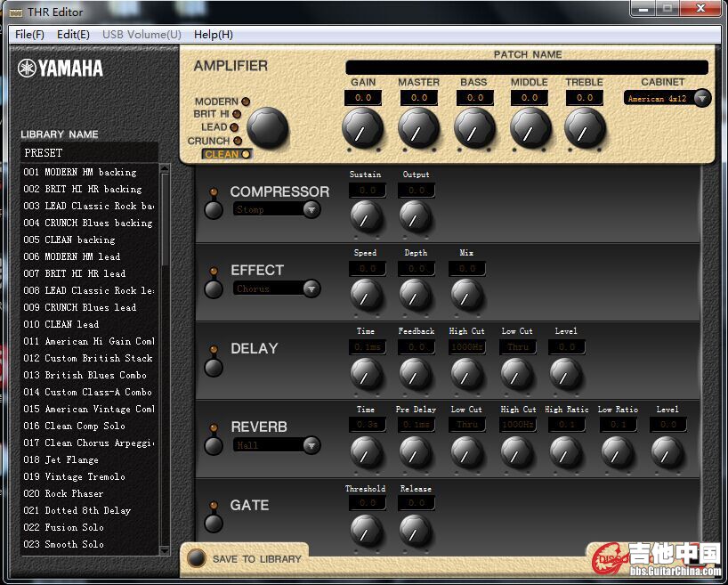The image size is (728, 585).
Task: Click the preset list scroll down arrow
Action: click(x=165, y=550)
